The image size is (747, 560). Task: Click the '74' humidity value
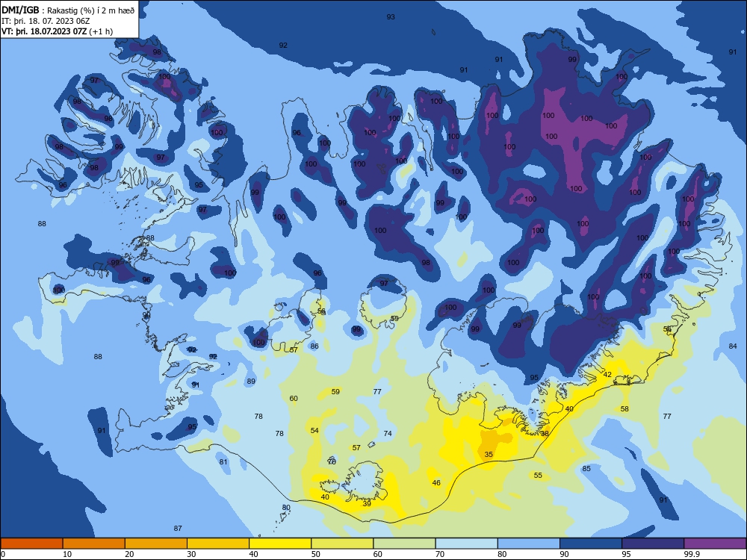388,433
